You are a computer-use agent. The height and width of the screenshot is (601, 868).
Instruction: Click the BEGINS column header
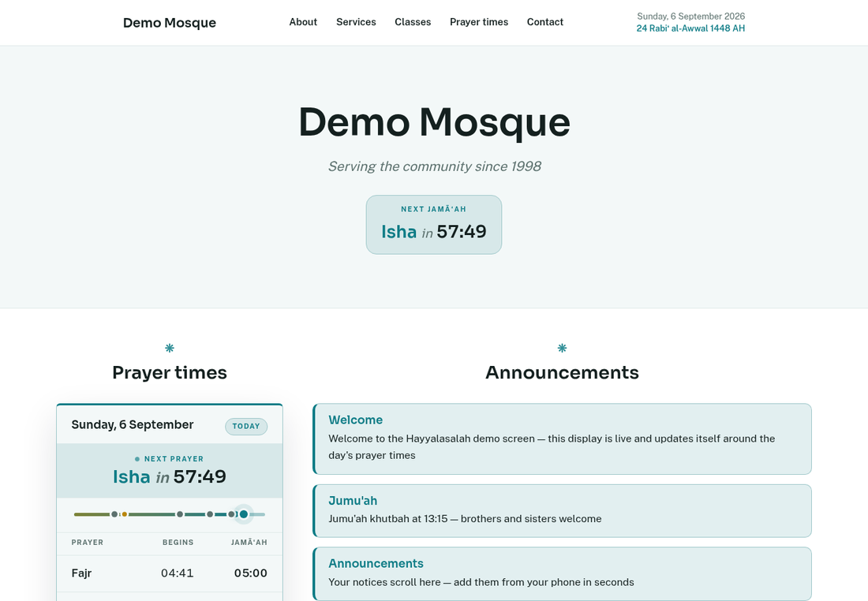(x=178, y=543)
